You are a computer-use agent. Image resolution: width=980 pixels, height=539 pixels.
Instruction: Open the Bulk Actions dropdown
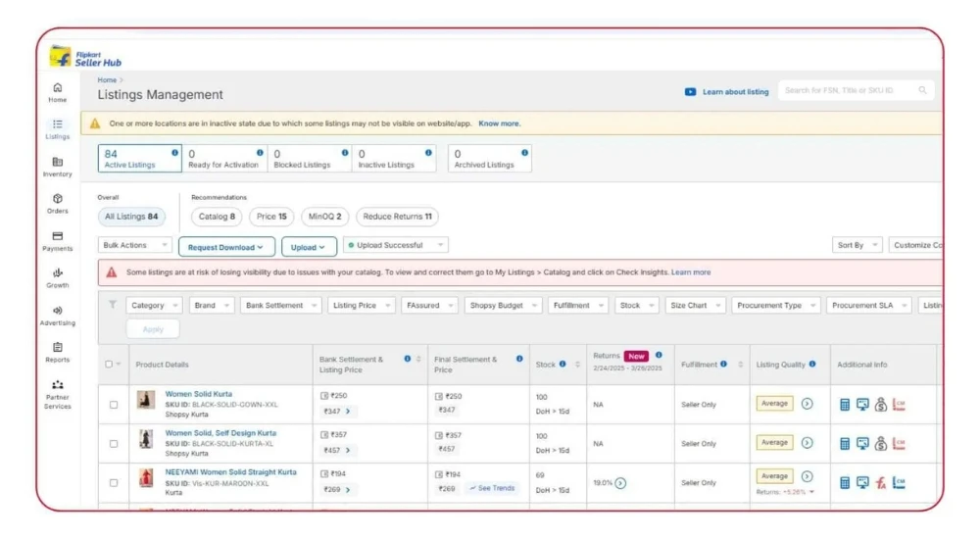pyautogui.click(x=135, y=245)
